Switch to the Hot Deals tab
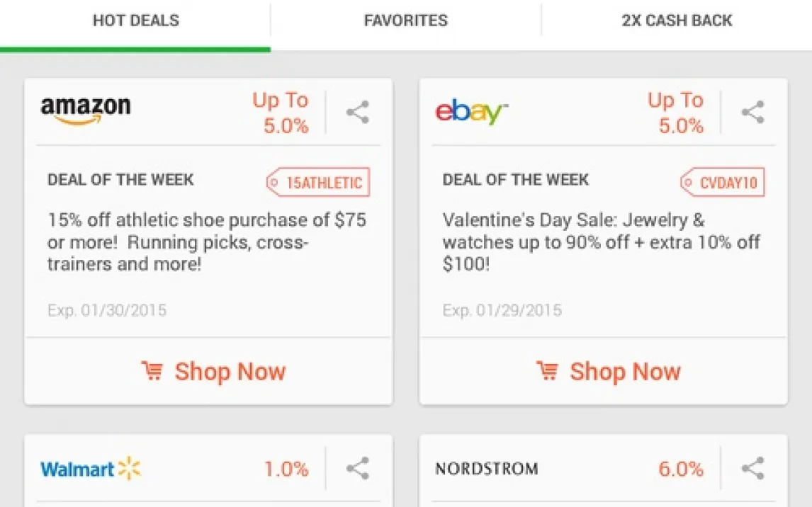The height and width of the screenshot is (507, 812). click(135, 21)
